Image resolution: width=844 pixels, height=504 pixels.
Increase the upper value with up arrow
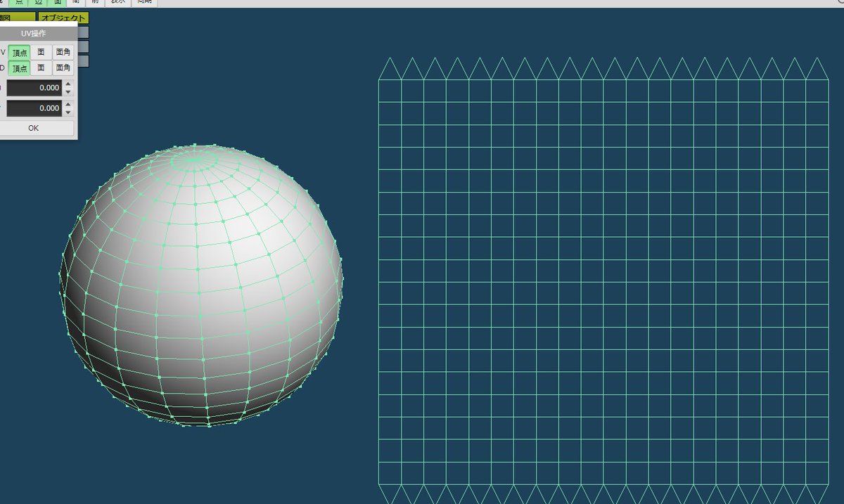point(68,84)
